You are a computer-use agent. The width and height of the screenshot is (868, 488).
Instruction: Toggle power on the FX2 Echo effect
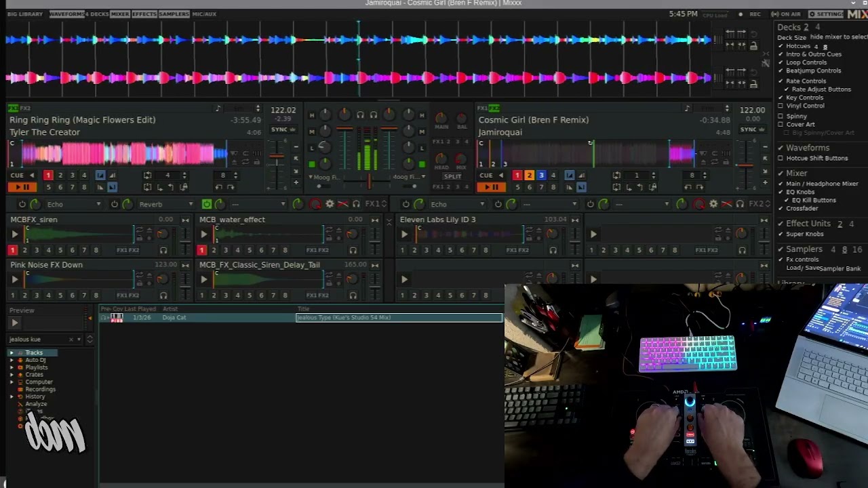click(x=406, y=204)
